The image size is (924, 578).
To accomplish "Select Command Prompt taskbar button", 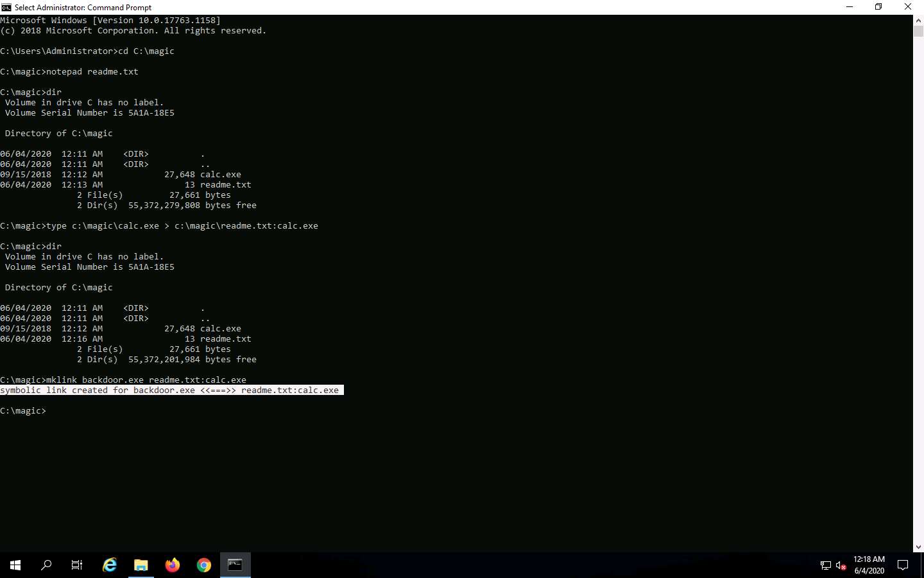I will click(235, 565).
